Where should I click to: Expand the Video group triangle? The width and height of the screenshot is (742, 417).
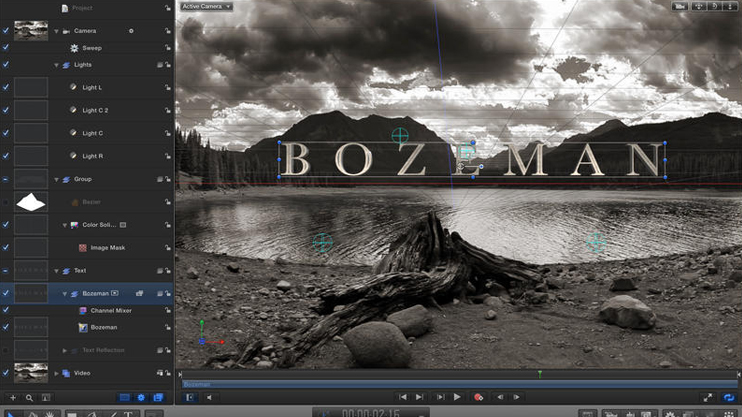click(x=57, y=373)
